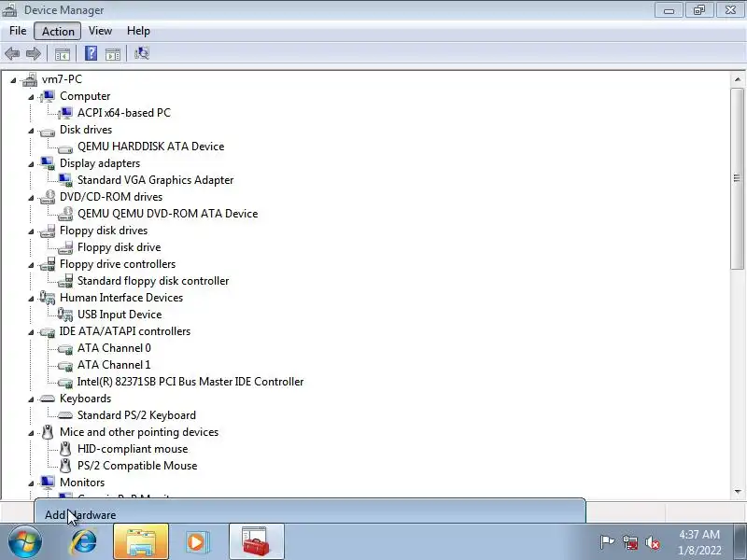
Task: Select Intel 82371SB IDE Controller icon
Action: (x=65, y=383)
